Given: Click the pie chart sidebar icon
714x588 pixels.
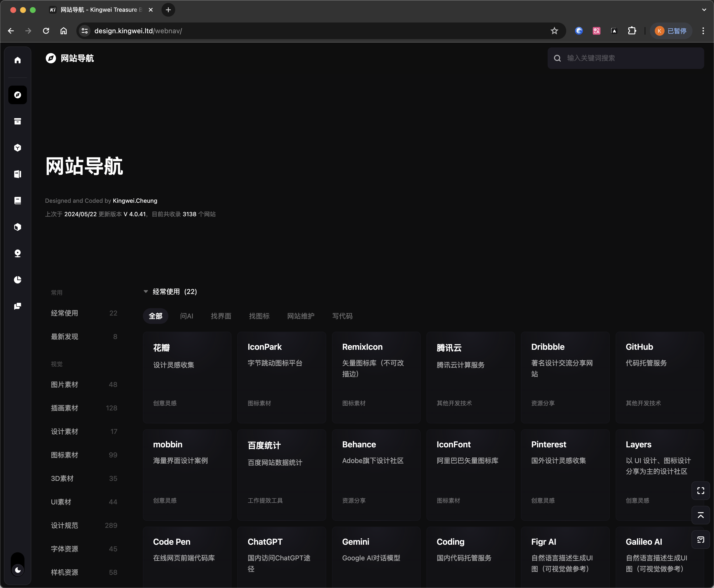Looking at the screenshot, I should click(x=18, y=280).
